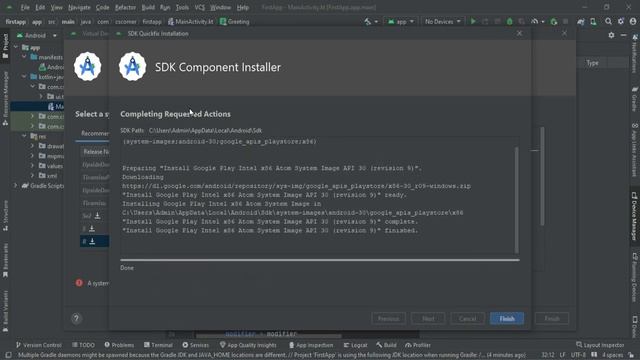This screenshot has height=360, width=640.
Task: Open IDE settings gear in top toolbar
Action: (620, 21)
